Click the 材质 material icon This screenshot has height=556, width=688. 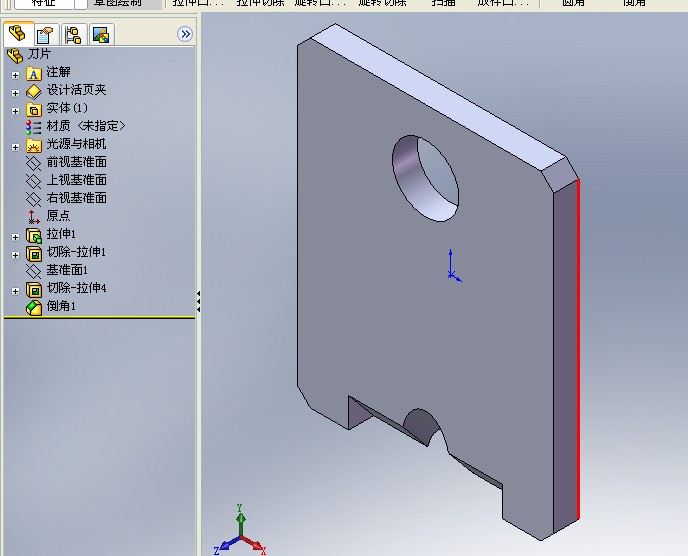pyautogui.click(x=33, y=127)
